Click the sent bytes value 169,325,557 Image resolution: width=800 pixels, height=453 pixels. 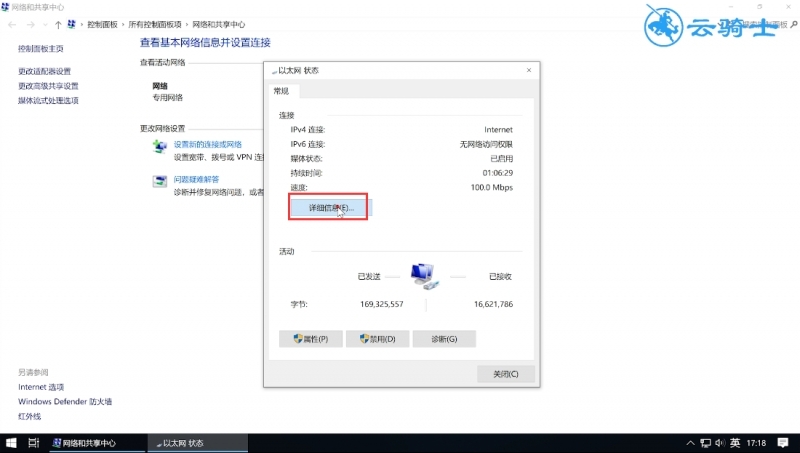[x=382, y=304]
